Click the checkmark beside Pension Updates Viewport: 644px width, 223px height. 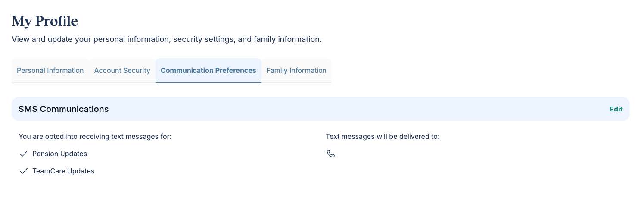coord(24,154)
